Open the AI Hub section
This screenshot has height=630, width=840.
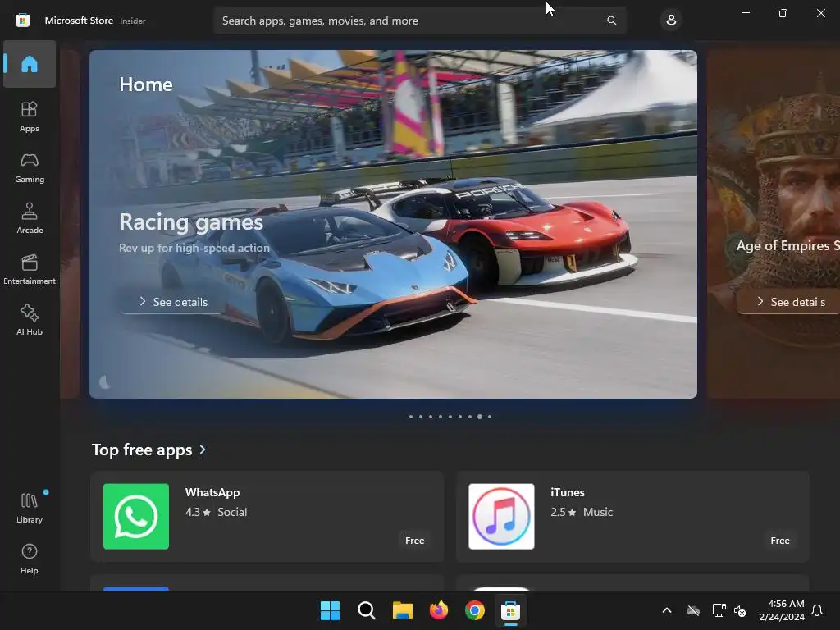click(x=30, y=321)
